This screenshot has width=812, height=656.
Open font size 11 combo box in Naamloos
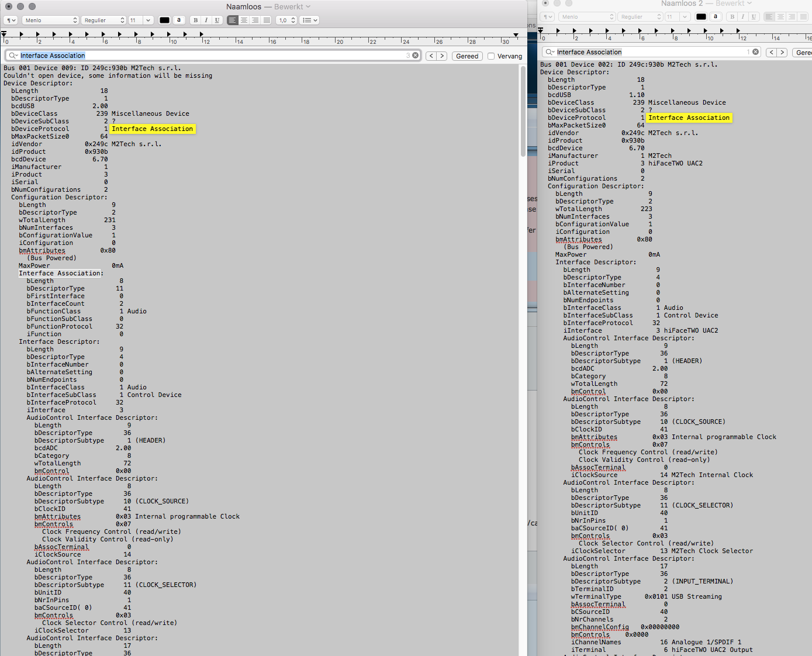[x=140, y=20]
